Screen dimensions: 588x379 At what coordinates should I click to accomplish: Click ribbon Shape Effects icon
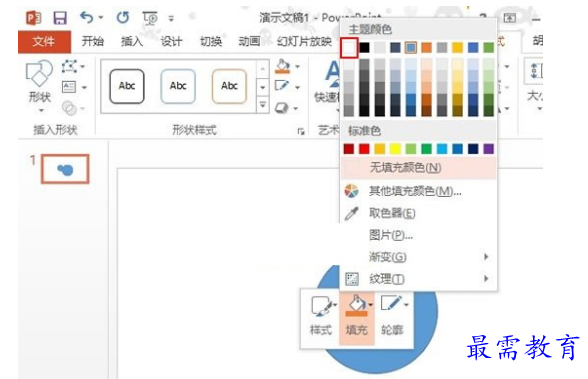pos(281,108)
